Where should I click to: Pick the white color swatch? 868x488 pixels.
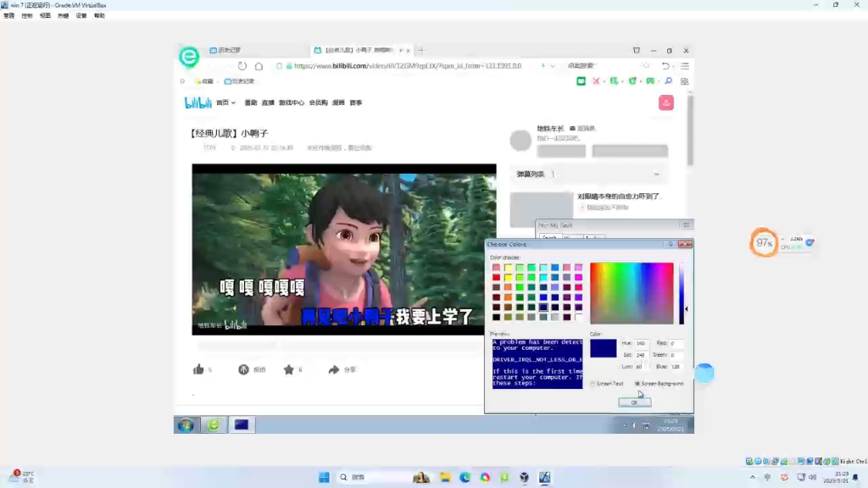point(578,317)
